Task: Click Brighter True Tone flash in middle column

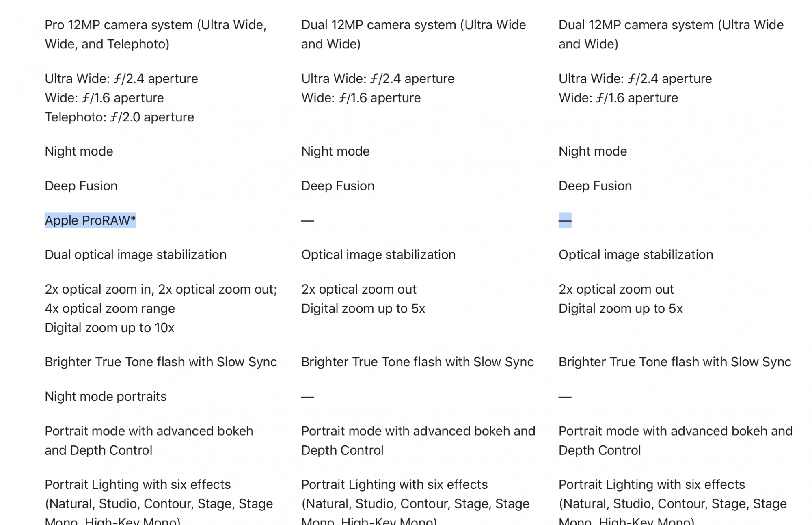Action: coord(417,362)
